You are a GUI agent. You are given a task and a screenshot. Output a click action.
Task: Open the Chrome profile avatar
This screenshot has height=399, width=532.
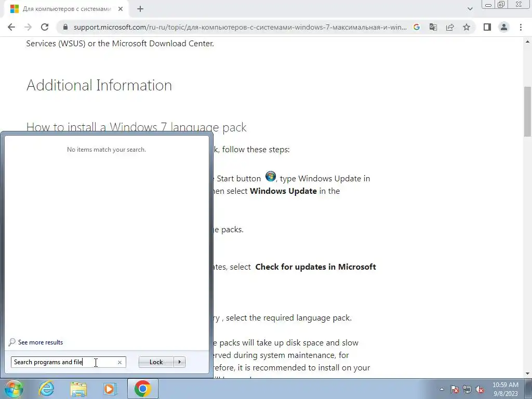point(504,27)
